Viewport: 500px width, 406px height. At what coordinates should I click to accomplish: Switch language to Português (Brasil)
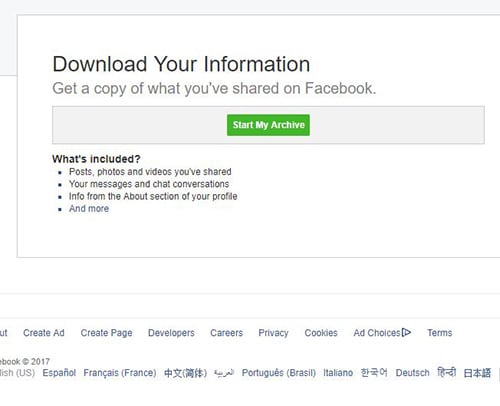point(279,373)
